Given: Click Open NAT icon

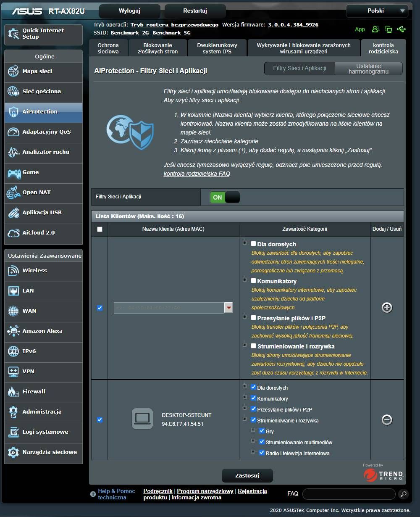Looking at the screenshot, I should point(13,193).
